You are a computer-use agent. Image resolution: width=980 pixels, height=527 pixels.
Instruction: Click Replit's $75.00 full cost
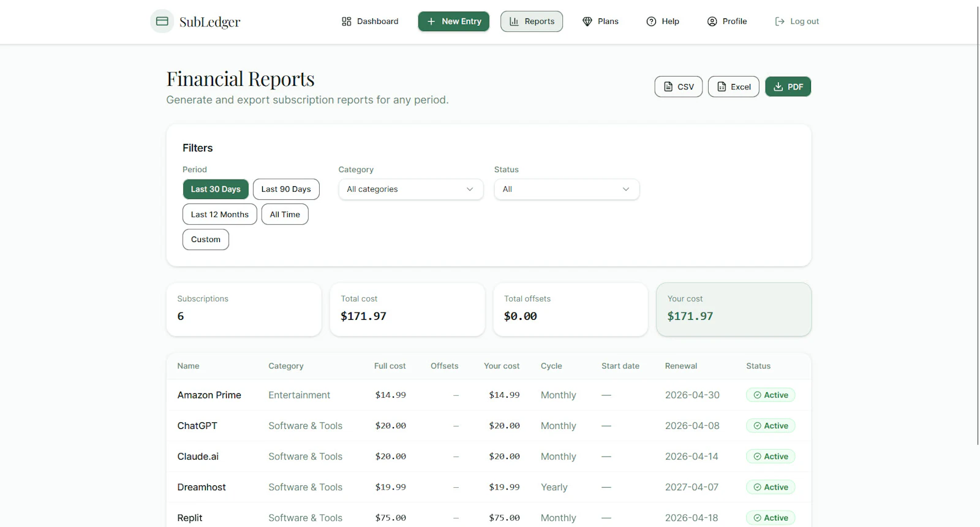point(391,518)
